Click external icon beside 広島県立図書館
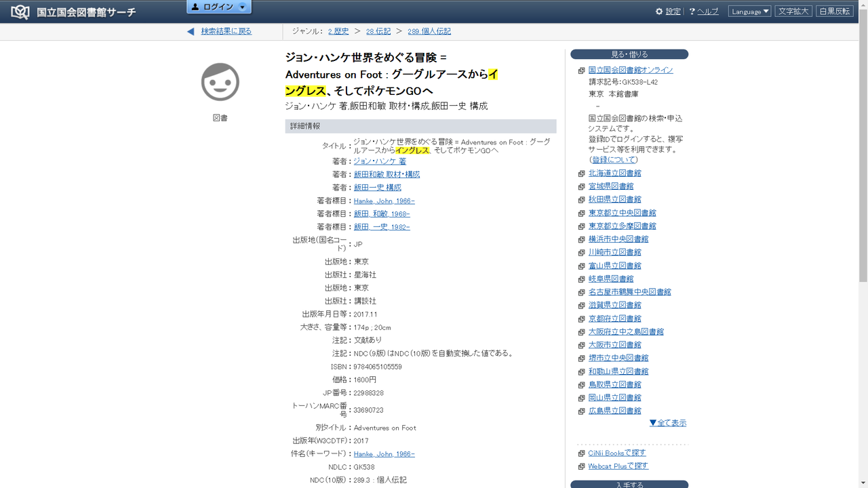 (581, 411)
